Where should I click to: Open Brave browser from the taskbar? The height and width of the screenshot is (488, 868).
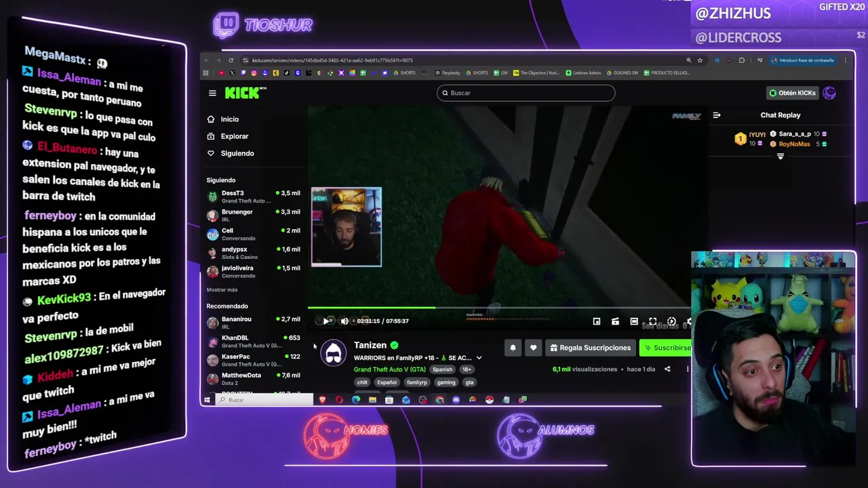click(322, 400)
